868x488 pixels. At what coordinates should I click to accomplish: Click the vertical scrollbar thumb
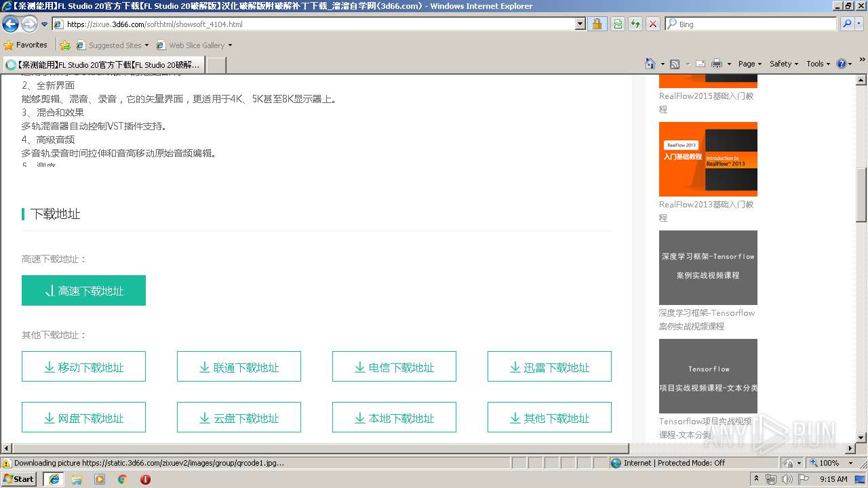click(x=861, y=195)
